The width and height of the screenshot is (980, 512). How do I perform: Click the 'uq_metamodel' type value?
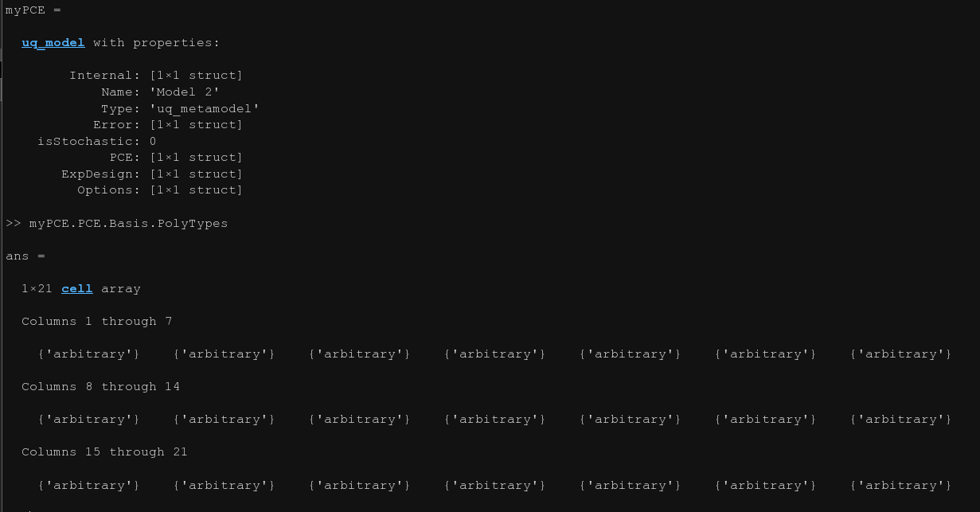(204, 108)
